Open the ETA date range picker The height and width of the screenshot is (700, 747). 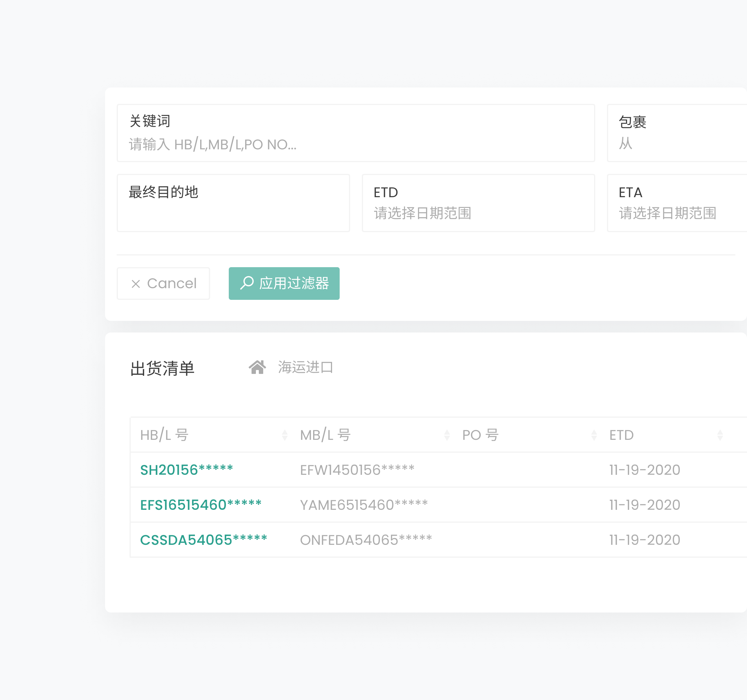click(677, 203)
